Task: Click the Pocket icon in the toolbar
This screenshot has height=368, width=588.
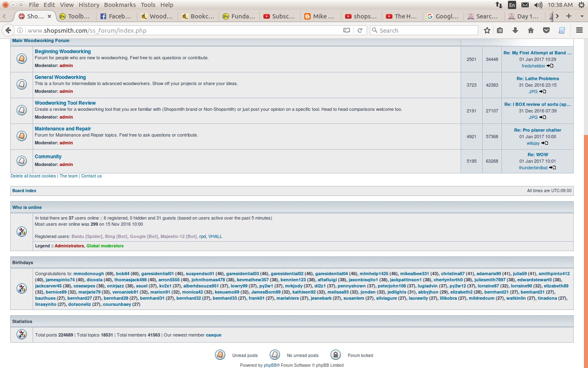Action: 546,30
